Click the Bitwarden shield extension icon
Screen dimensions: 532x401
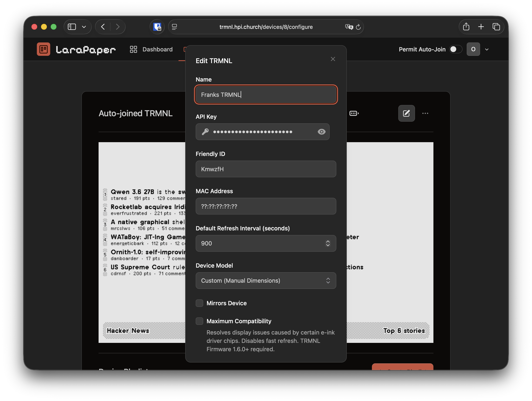pos(157,27)
